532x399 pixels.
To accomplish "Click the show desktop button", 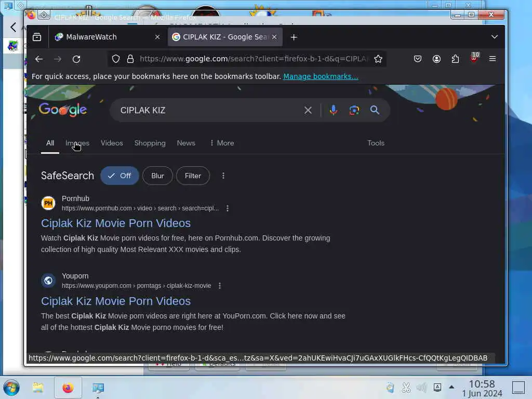I will coord(518,388).
